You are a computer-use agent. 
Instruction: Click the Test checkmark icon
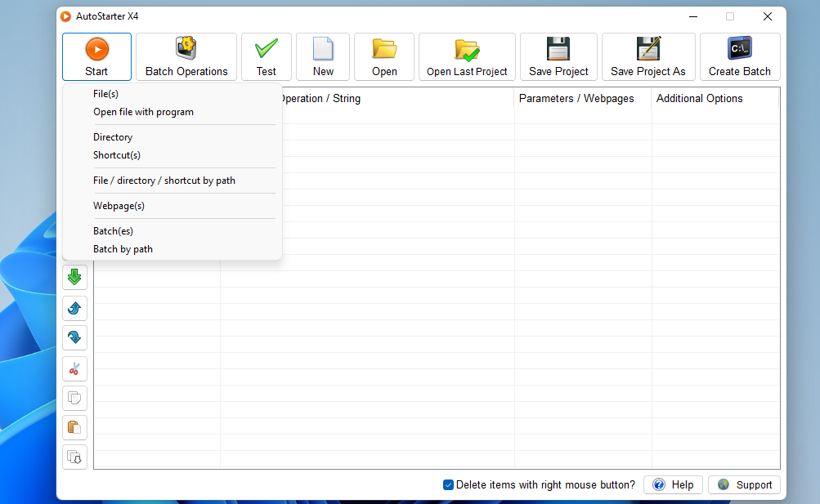(x=266, y=49)
